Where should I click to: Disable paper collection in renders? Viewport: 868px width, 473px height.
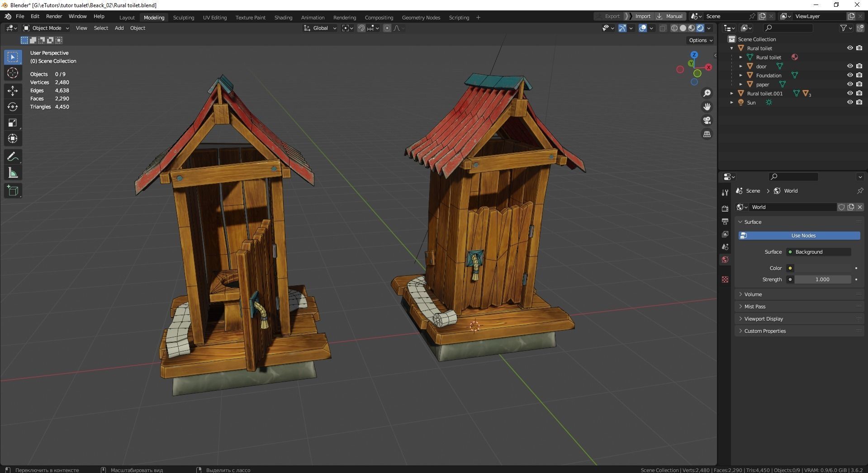(x=859, y=84)
